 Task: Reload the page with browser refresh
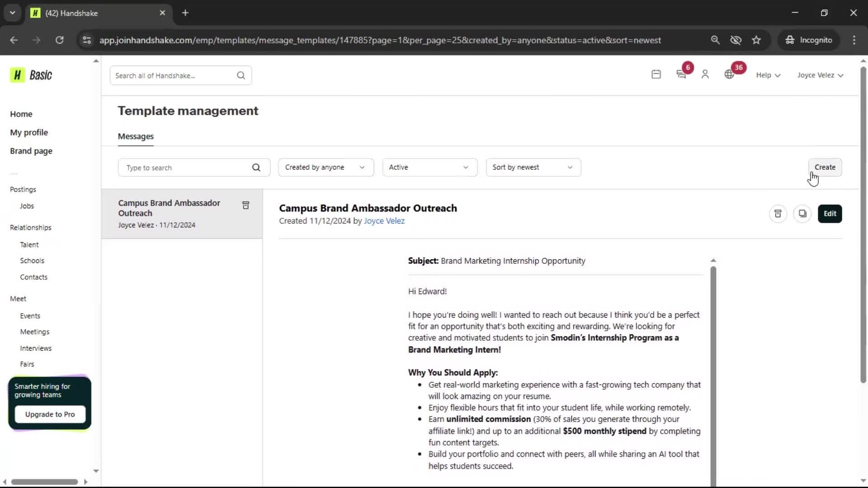point(60,40)
